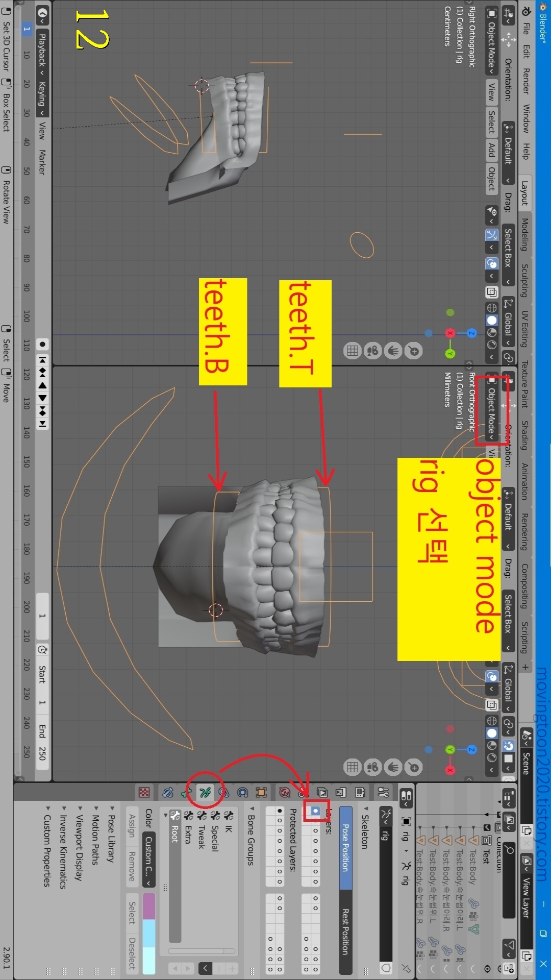Click the editor type icon of Properties panel

(406, 798)
